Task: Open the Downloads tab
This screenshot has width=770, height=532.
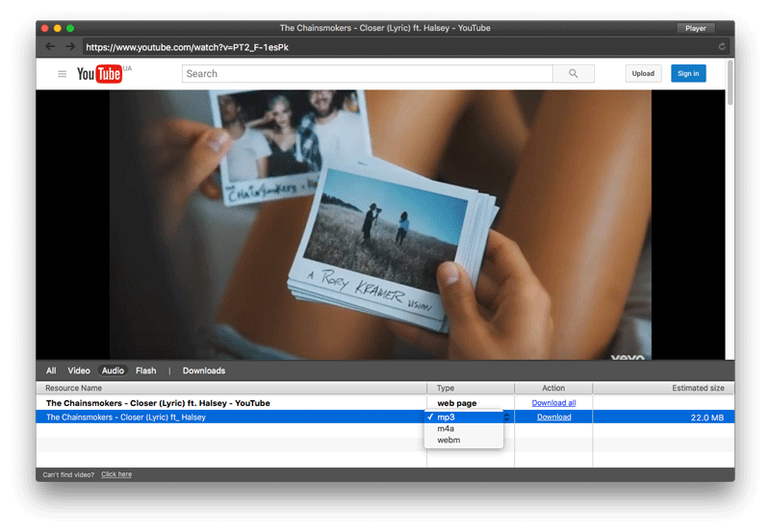Action: [204, 370]
